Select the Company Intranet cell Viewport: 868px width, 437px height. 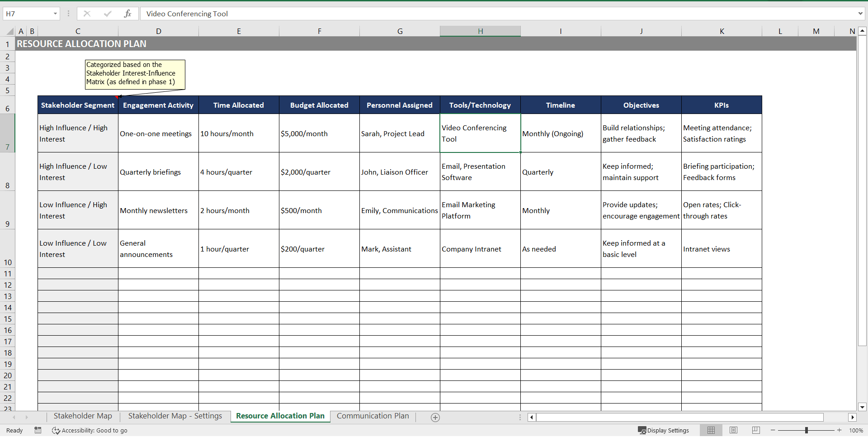[x=480, y=249]
